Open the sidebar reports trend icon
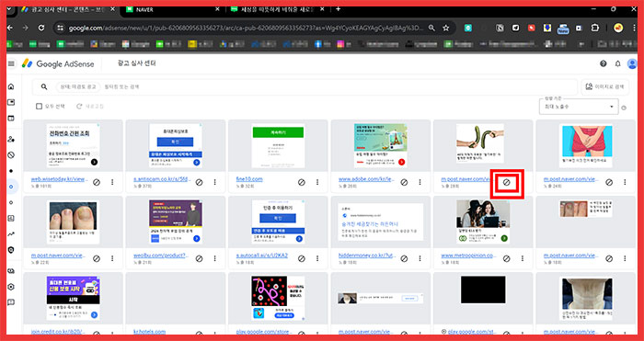644x341 pixels. tap(11, 234)
